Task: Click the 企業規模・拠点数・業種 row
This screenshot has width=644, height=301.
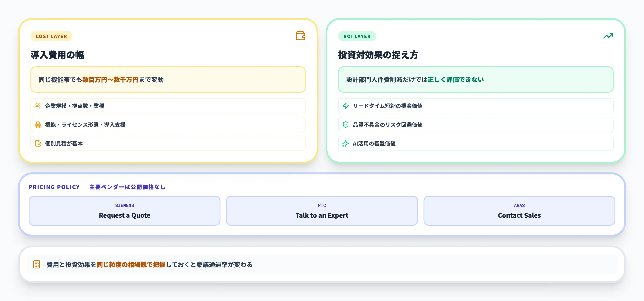Action: tap(168, 106)
